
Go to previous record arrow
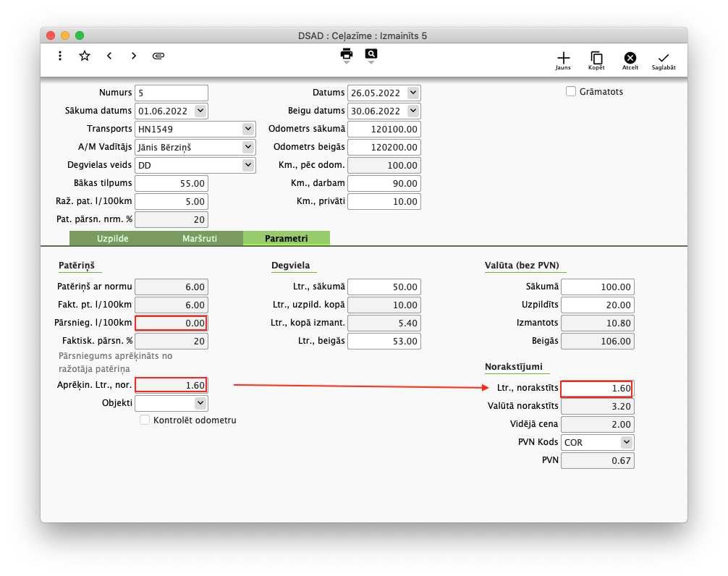pos(109,56)
